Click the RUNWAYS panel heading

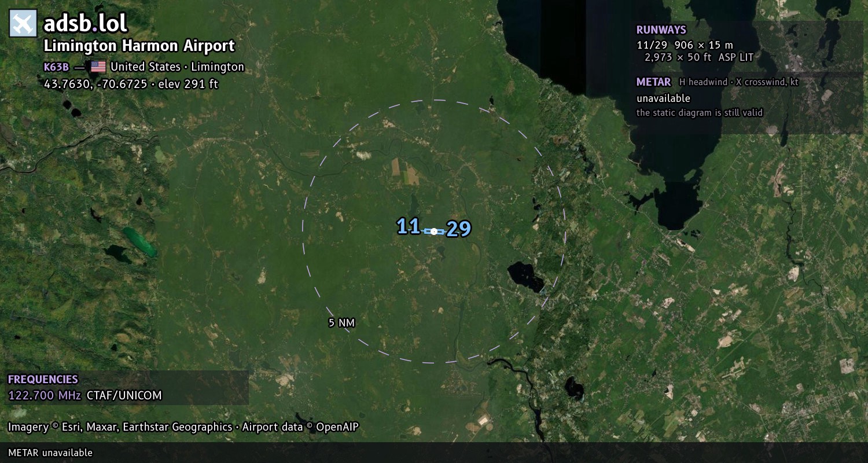(661, 30)
